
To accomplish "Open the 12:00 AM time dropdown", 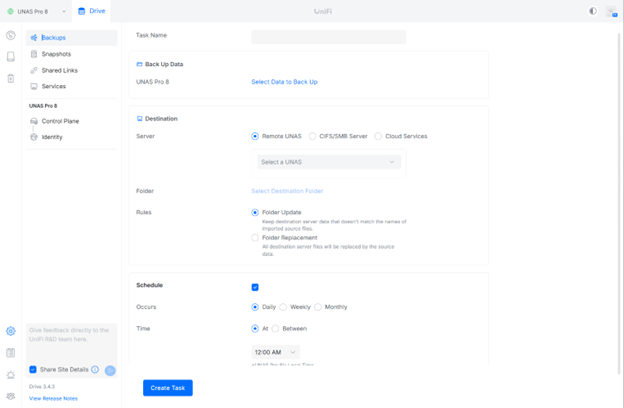I will coord(276,352).
